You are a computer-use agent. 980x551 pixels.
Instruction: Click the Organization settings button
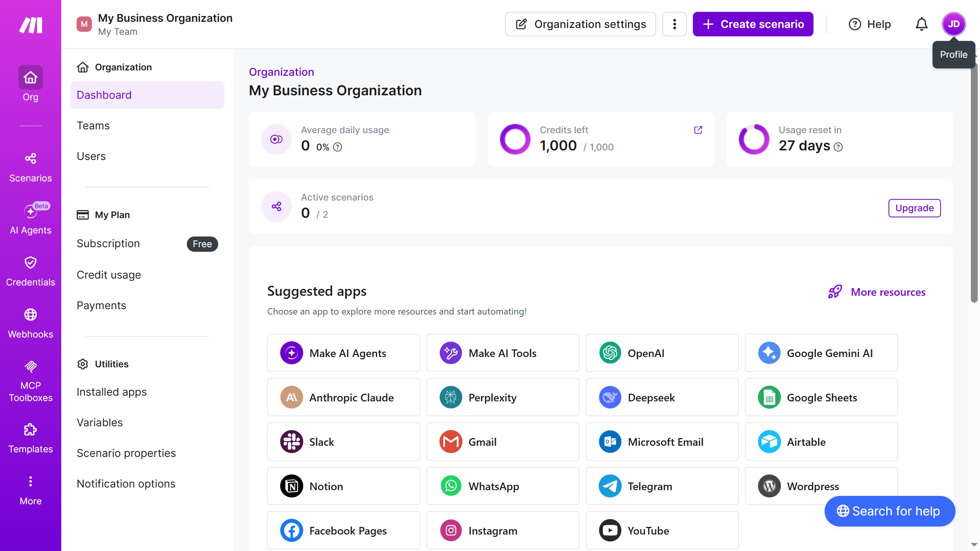click(x=580, y=24)
